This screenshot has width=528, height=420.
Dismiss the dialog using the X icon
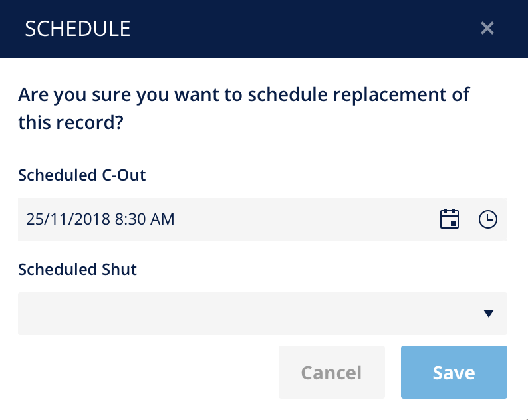[487, 29]
